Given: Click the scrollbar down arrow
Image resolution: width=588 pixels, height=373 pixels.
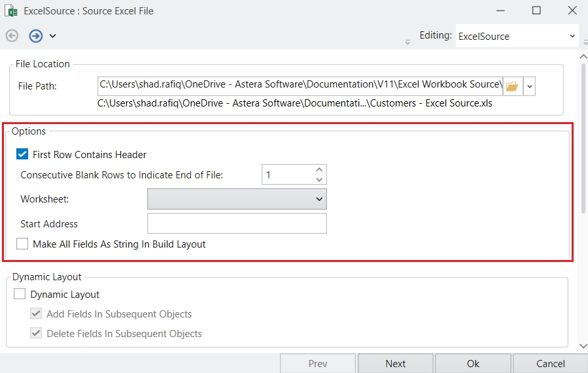Looking at the screenshot, I should click(583, 346).
